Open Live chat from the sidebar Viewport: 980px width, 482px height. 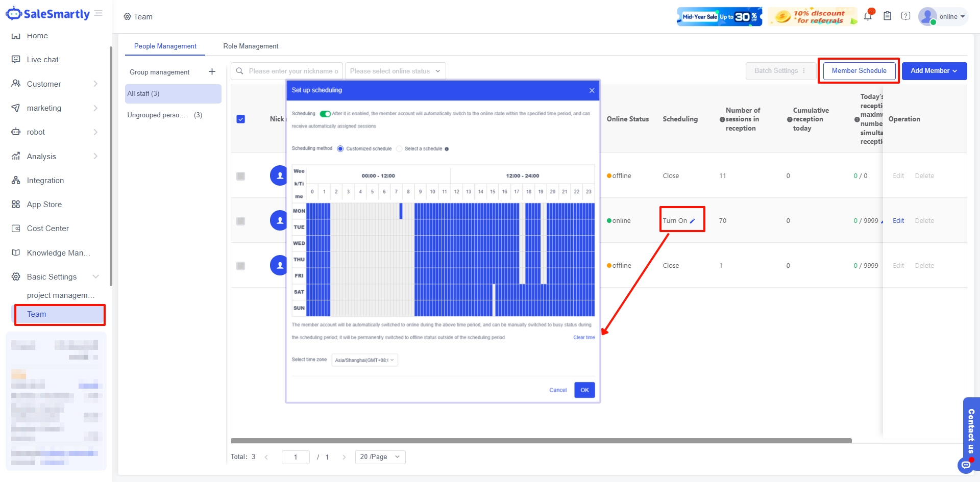click(42, 60)
